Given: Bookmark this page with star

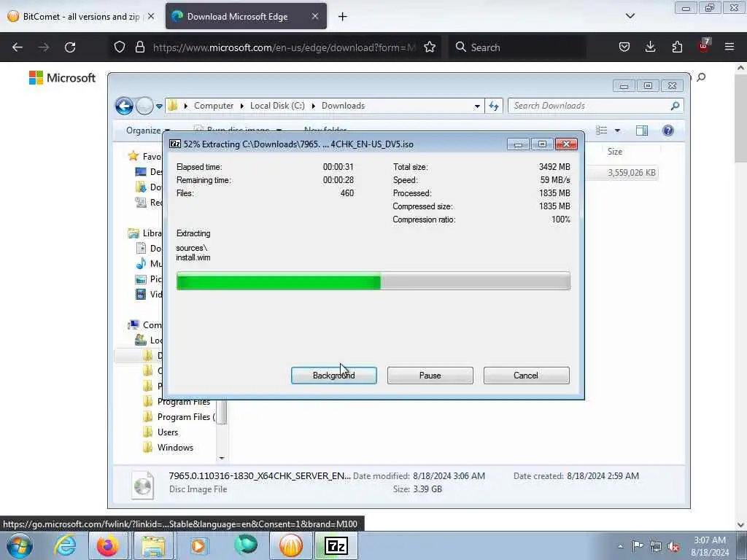Looking at the screenshot, I should pyautogui.click(x=430, y=47).
